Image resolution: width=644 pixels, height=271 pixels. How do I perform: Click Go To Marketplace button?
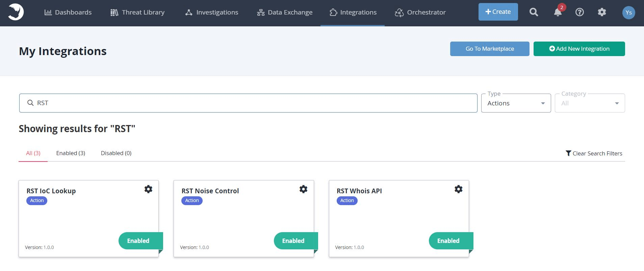(490, 49)
